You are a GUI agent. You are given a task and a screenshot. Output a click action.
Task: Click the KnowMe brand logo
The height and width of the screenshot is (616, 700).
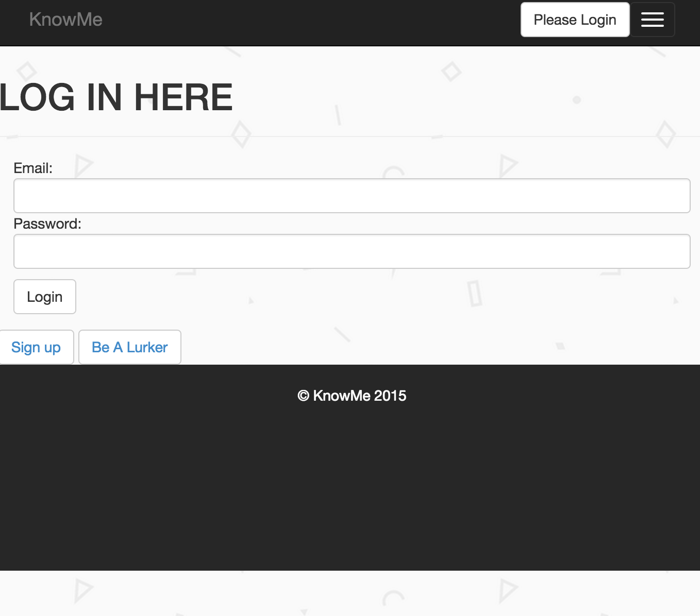(x=66, y=20)
